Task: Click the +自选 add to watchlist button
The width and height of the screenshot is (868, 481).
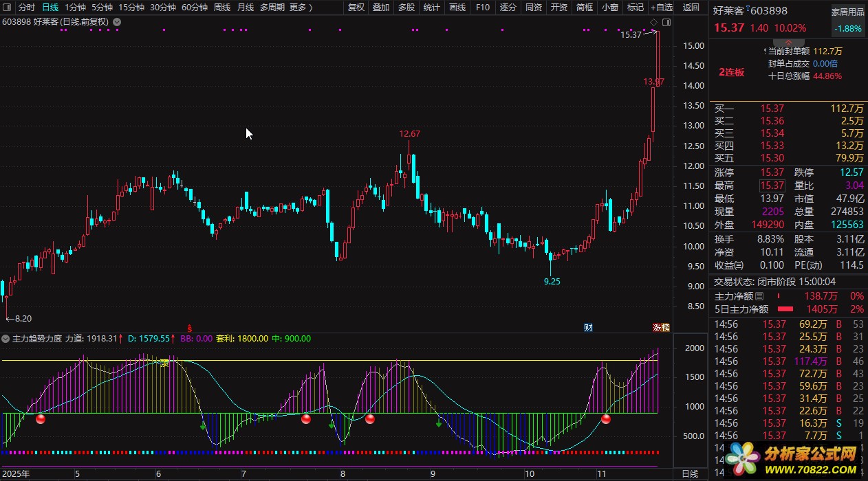Action: point(662,8)
